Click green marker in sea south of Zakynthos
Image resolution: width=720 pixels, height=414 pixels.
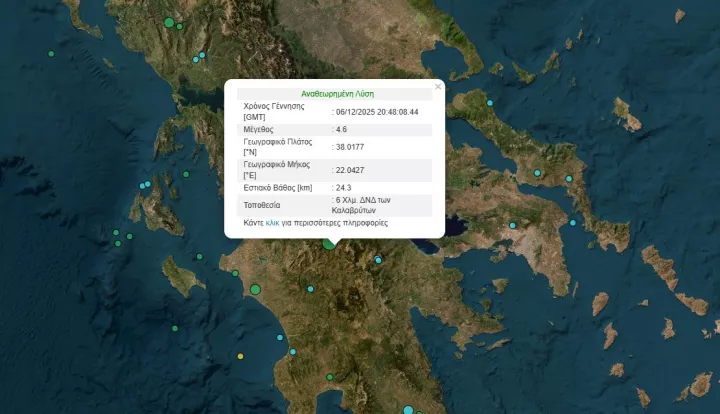pyautogui.click(x=175, y=328)
